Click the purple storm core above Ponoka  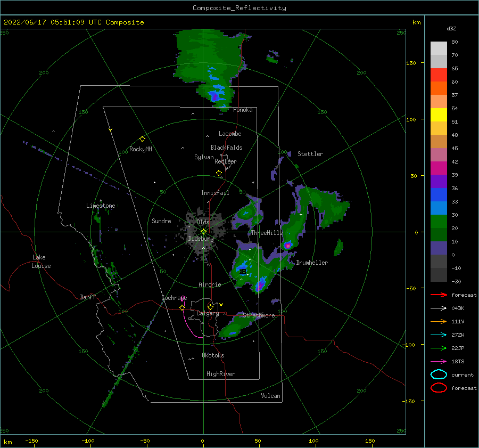[x=215, y=97]
